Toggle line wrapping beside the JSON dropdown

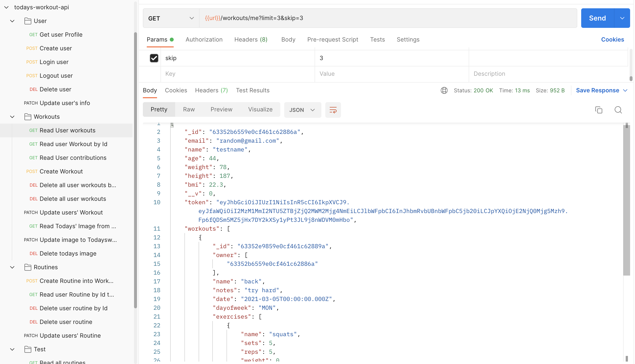point(333,110)
